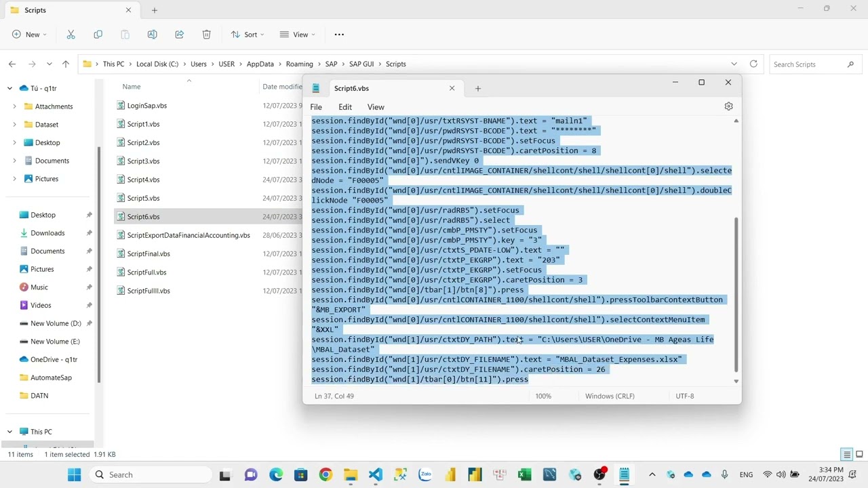This screenshot has width=868, height=488.
Task: Click the Notepad vertical scrollbar
Action: pyautogui.click(x=736, y=295)
